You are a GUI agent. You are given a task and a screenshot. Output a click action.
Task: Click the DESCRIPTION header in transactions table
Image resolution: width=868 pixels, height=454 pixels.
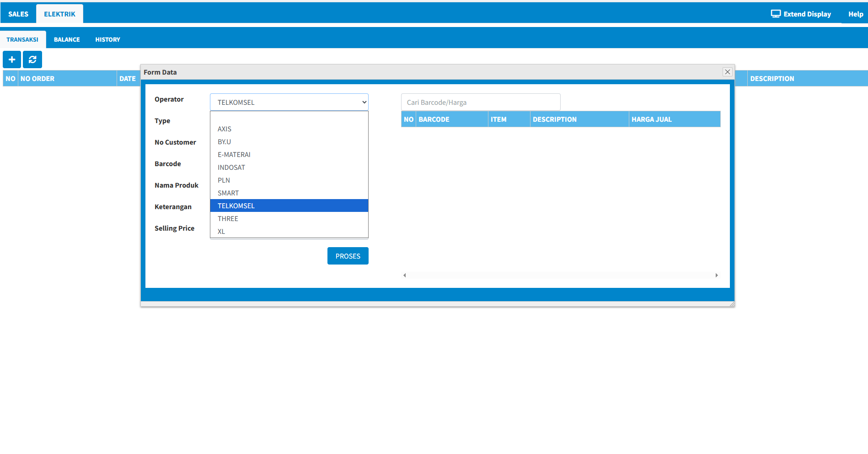click(808, 78)
